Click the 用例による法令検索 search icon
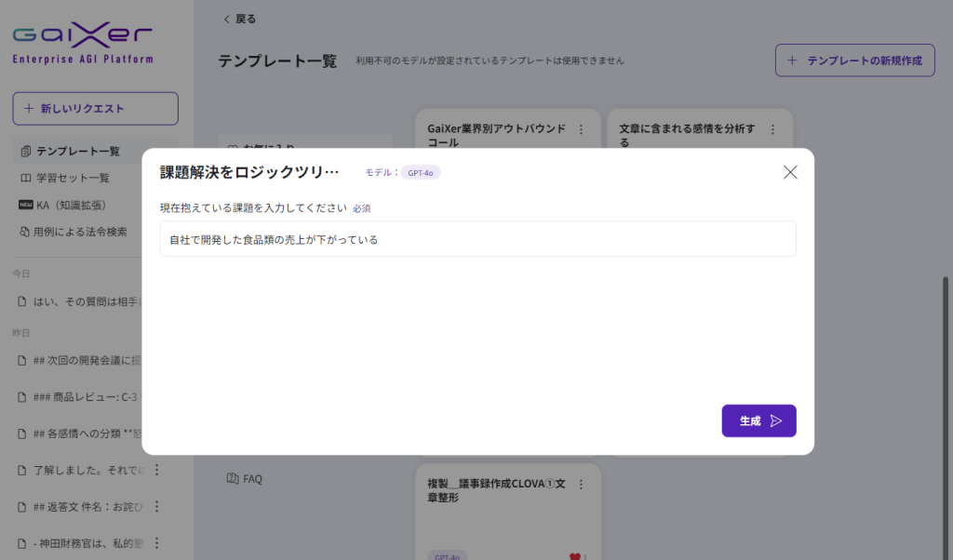Viewport: 953px width, 560px height. 25,232
